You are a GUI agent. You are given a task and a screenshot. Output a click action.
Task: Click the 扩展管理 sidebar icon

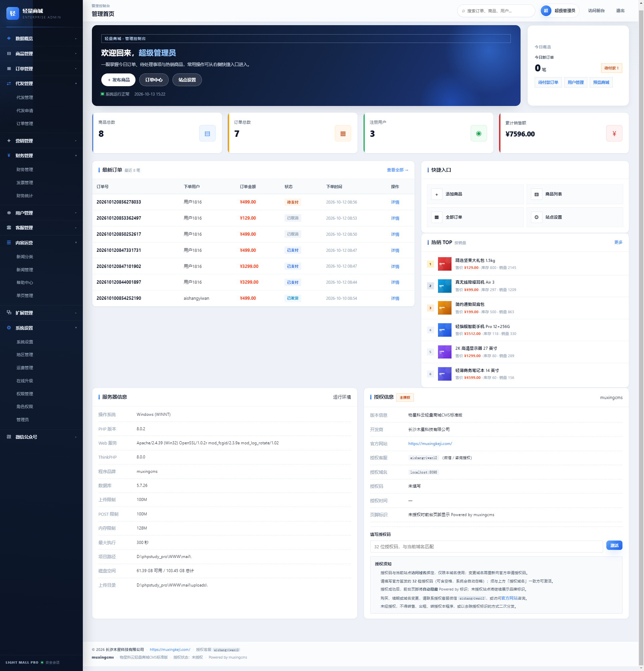tap(9, 313)
